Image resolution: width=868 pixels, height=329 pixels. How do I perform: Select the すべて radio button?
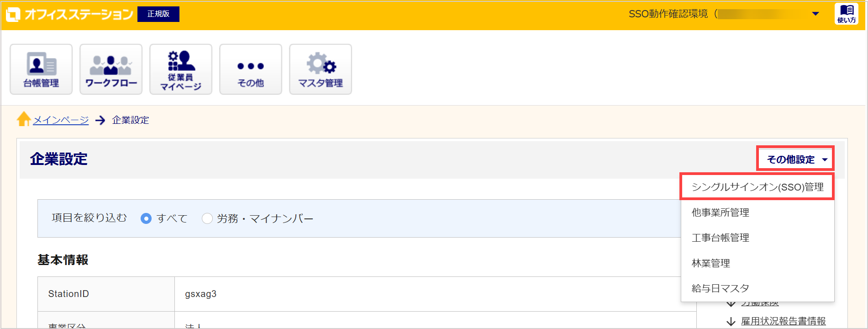coord(146,218)
